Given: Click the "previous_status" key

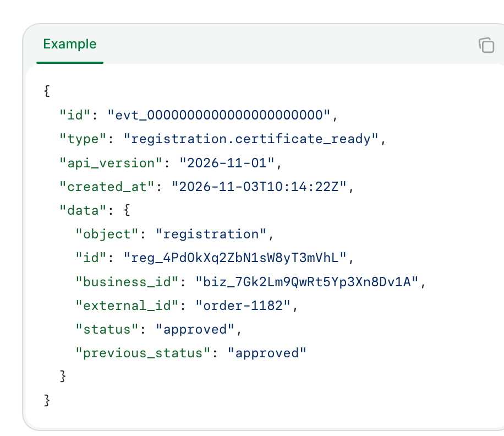Looking at the screenshot, I should (143, 353).
